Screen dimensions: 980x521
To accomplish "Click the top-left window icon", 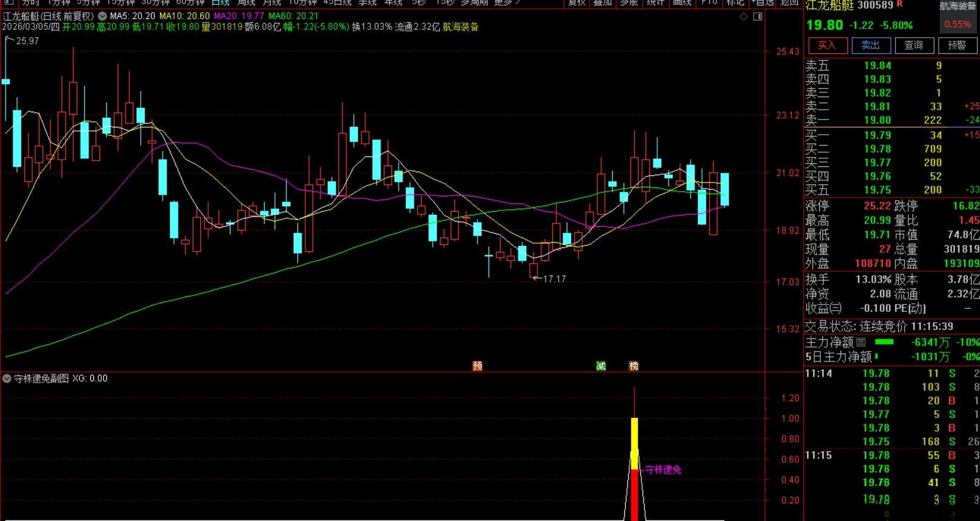I will (x=8, y=2).
